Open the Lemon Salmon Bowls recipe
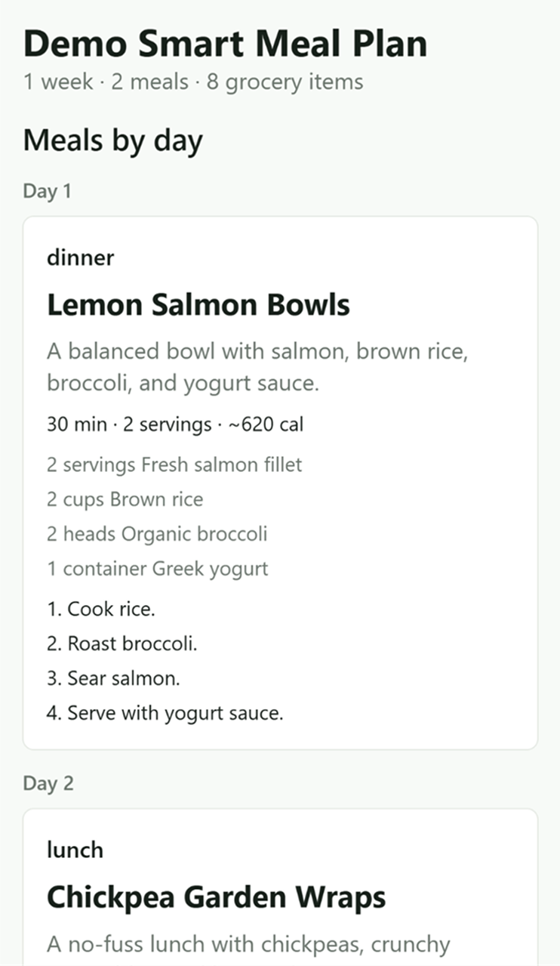Screen dimensions: 560x966 point(198,305)
